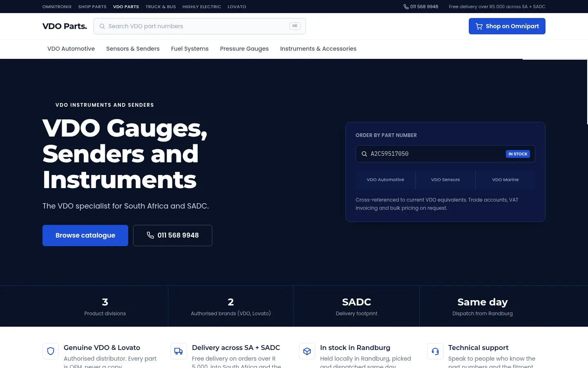Select VDO PARTS in the top bar
Viewport: 588px width, 368px height.
[126, 7]
